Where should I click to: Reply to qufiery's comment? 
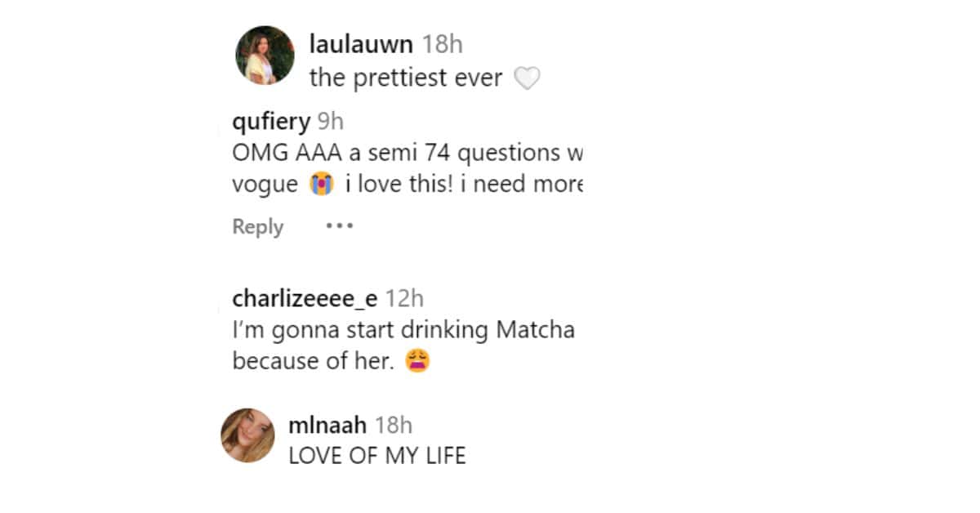(257, 226)
